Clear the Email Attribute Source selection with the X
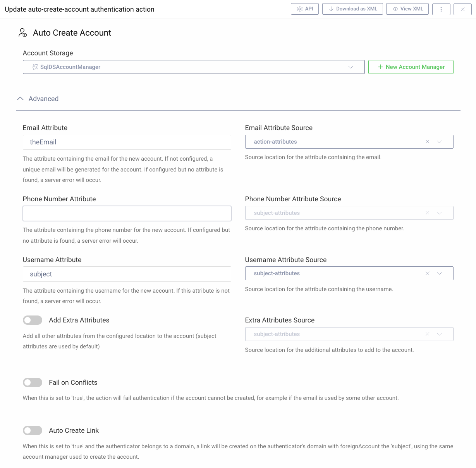 (x=427, y=142)
